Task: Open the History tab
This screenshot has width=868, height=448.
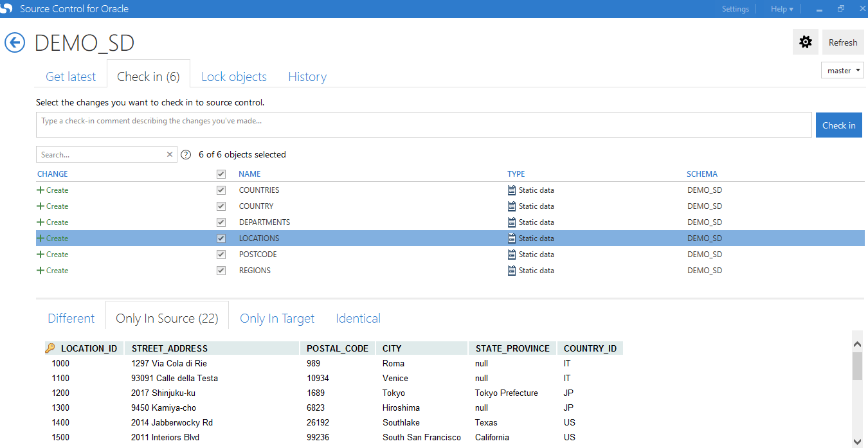Action: click(307, 76)
